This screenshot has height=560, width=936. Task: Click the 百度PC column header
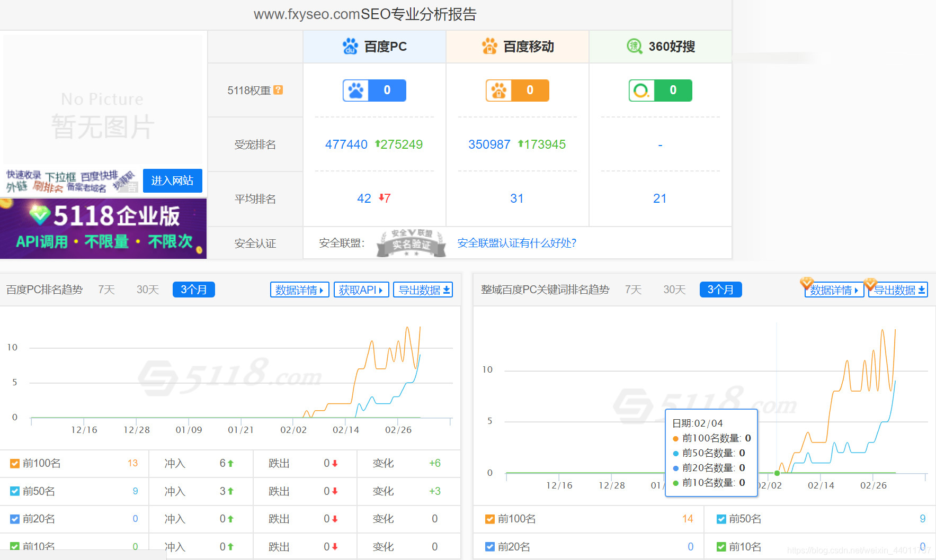[x=375, y=47]
